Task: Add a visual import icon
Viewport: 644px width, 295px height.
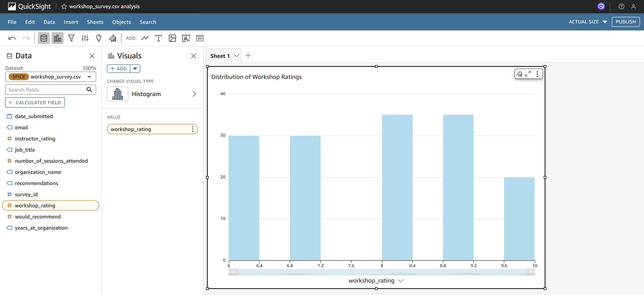Action: tap(186, 38)
